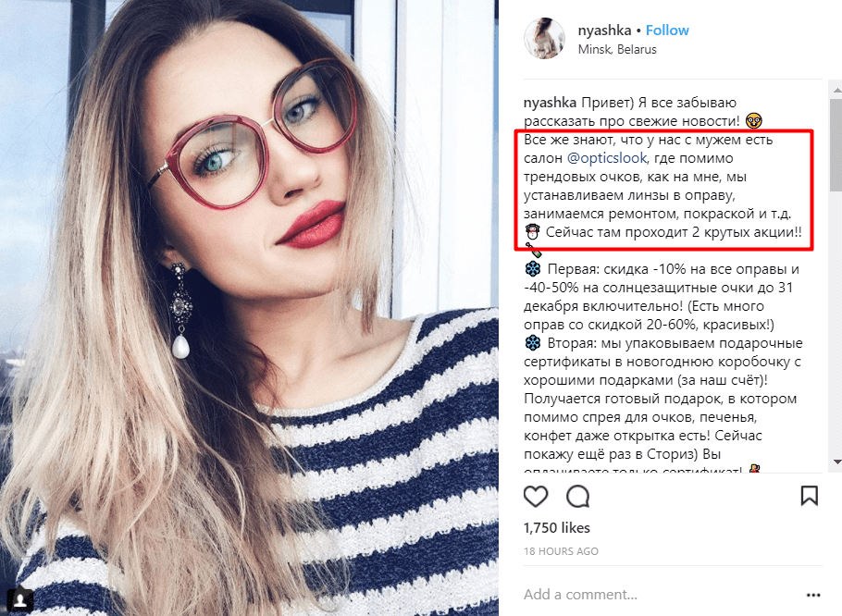This screenshot has height=616, width=842.
Task: Click the first snowflake emoji before Первая
Action: pyautogui.click(x=533, y=269)
